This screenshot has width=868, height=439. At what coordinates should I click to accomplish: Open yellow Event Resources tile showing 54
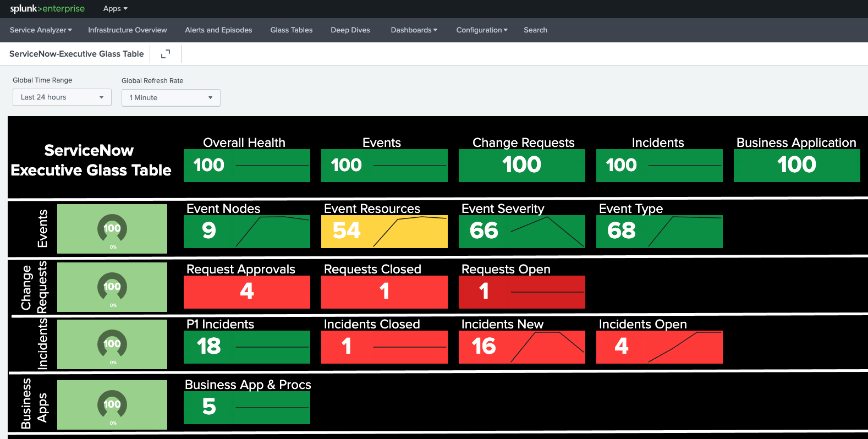(x=384, y=232)
